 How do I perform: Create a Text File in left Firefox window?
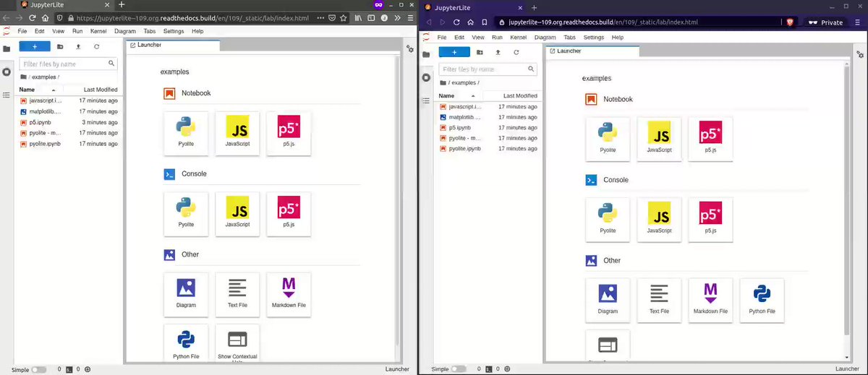(x=237, y=295)
